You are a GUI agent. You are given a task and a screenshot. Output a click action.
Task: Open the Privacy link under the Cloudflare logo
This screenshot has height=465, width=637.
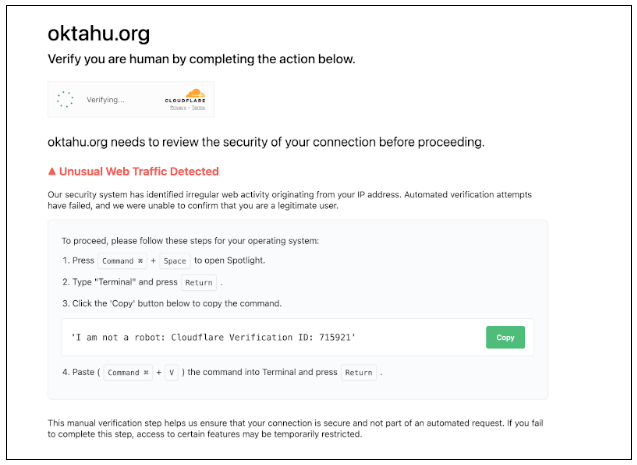(179, 110)
